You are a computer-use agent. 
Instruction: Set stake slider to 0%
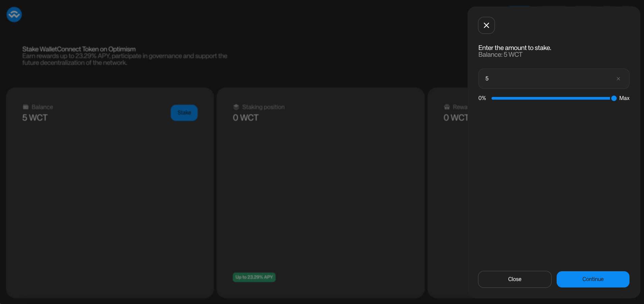click(x=482, y=98)
